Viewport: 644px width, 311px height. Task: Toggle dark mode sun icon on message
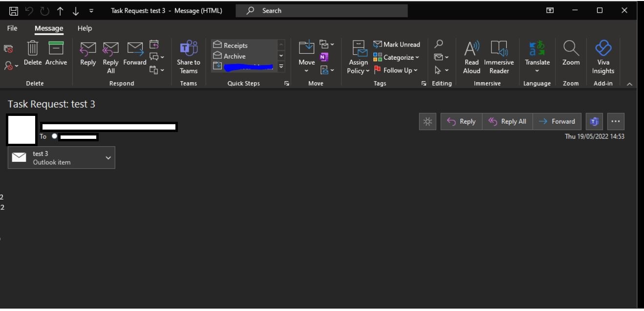pos(428,122)
